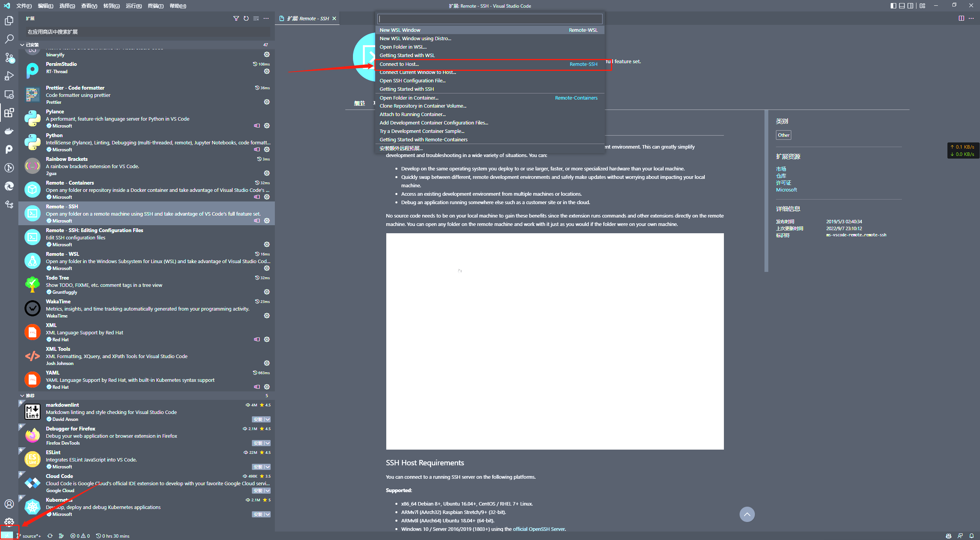Select Attach to Running Container... command
This screenshot has width=980, height=540.
point(490,114)
